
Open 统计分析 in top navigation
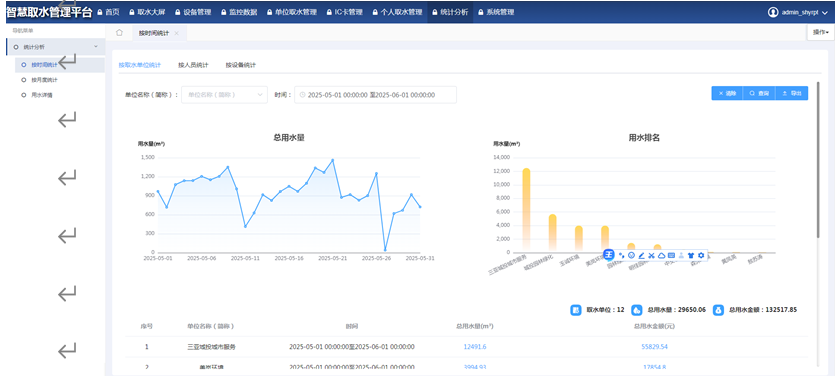(x=450, y=12)
